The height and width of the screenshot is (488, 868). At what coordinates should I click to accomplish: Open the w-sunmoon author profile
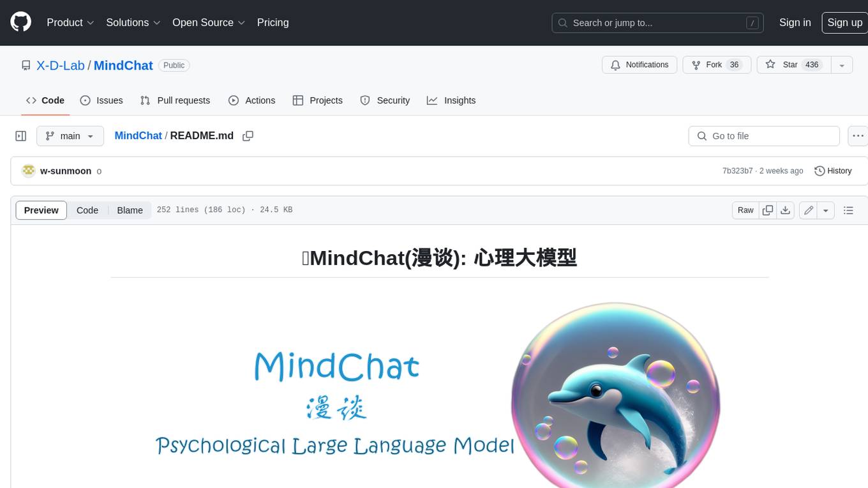(66, 171)
